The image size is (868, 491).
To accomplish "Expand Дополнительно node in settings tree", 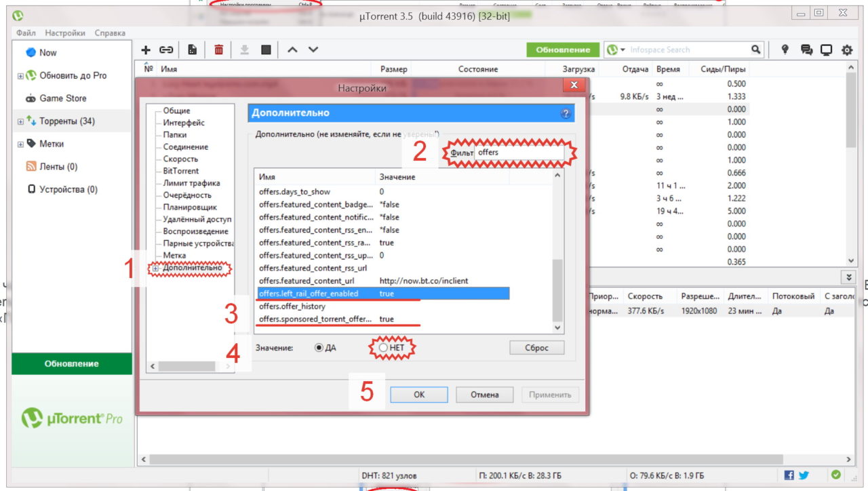I will [x=156, y=269].
